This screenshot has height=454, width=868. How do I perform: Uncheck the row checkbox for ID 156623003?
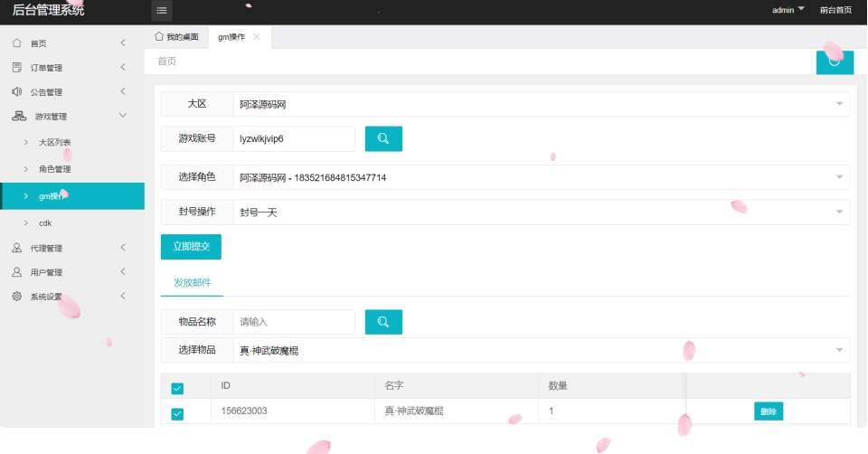(x=177, y=413)
